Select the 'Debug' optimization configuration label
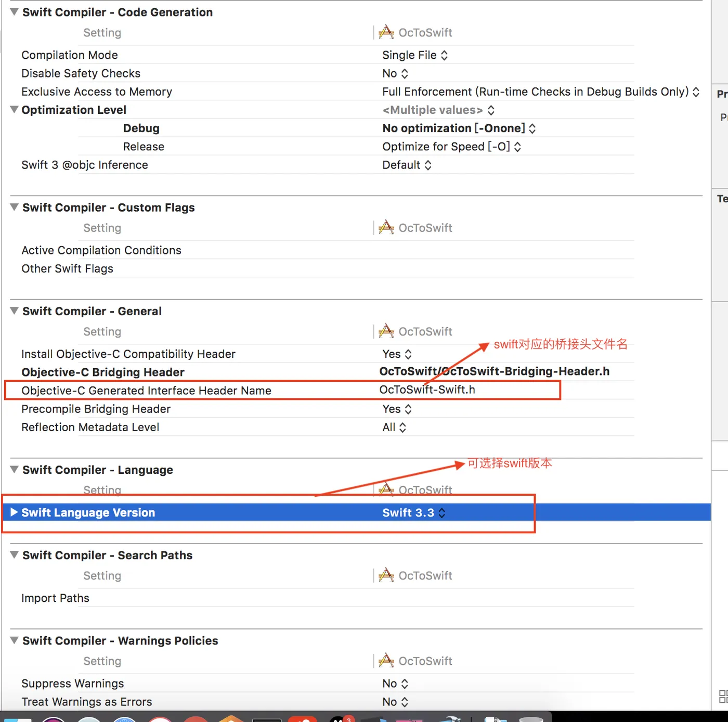 tap(141, 128)
